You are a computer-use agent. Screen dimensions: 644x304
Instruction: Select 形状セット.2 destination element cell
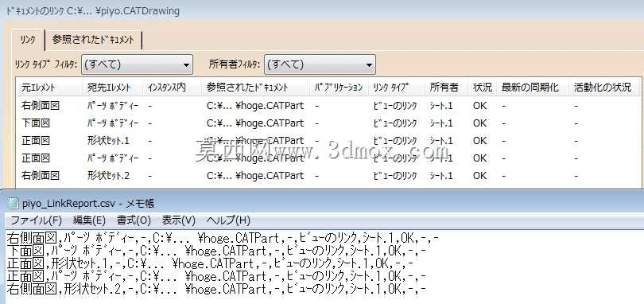pos(108,176)
